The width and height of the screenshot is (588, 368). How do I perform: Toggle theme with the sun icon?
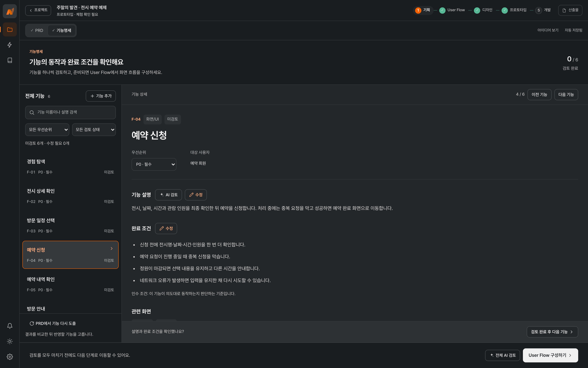(10, 341)
